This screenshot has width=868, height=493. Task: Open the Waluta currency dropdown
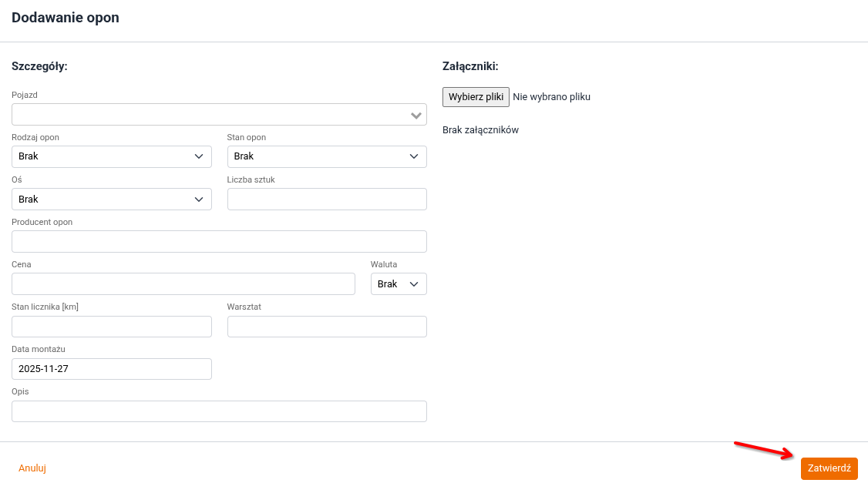click(398, 284)
